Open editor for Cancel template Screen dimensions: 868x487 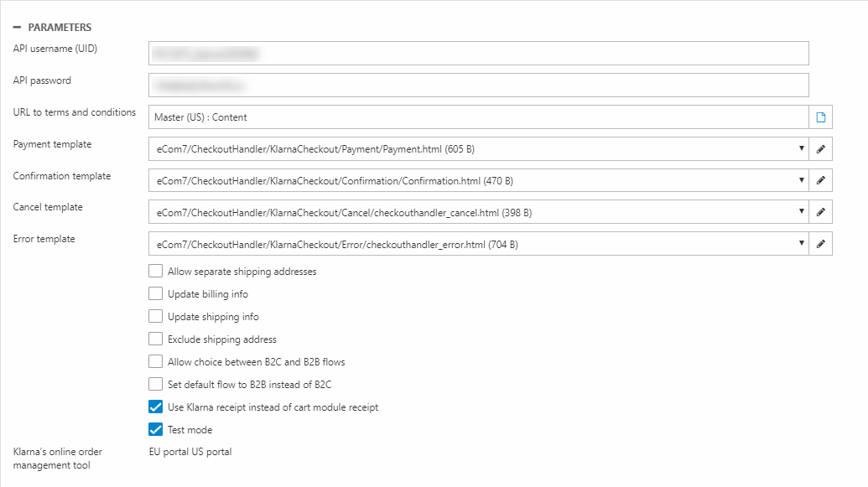(821, 212)
